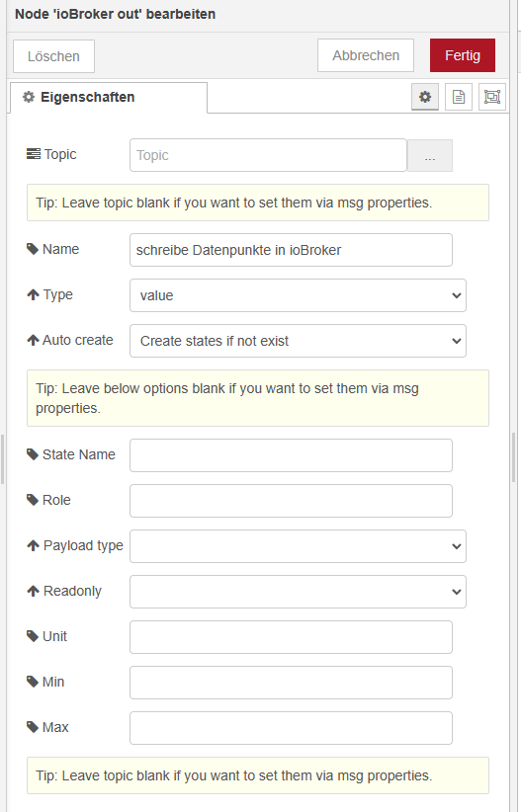Image resolution: width=521 pixels, height=812 pixels.
Task: Open node properties gear icon
Action: [424, 97]
